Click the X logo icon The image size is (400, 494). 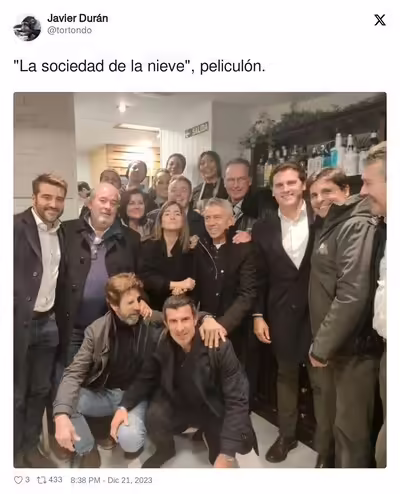click(x=380, y=20)
